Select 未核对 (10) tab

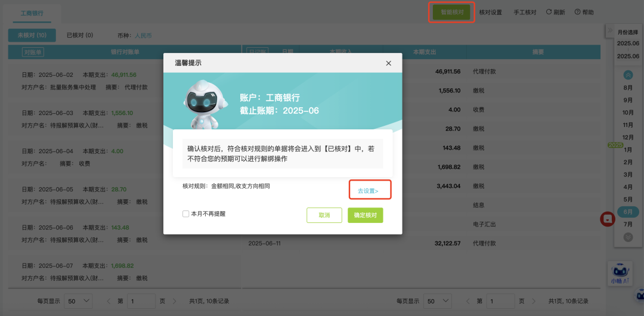tap(32, 35)
